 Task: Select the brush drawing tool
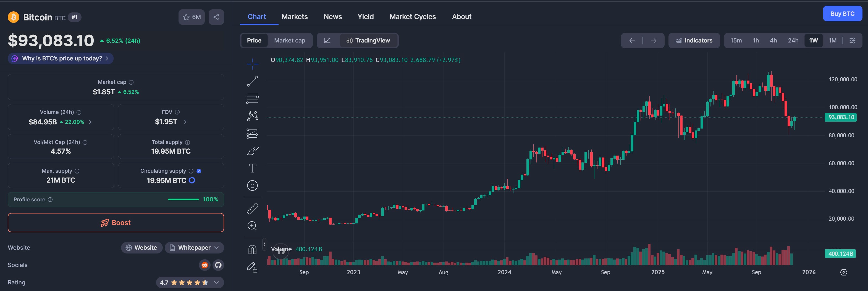tap(252, 151)
